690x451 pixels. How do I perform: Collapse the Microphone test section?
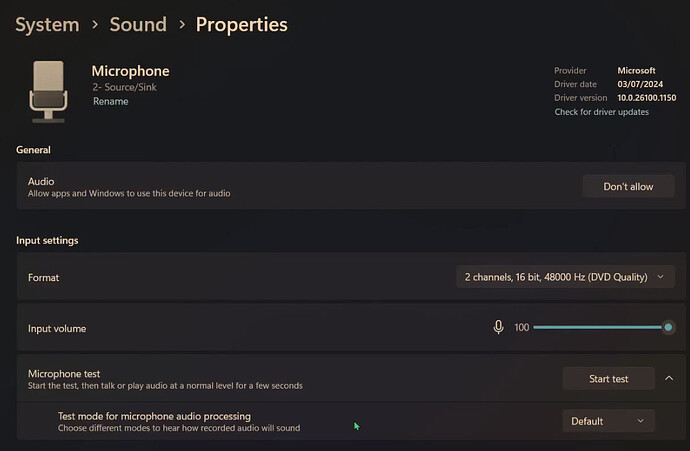(x=669, y=379)
